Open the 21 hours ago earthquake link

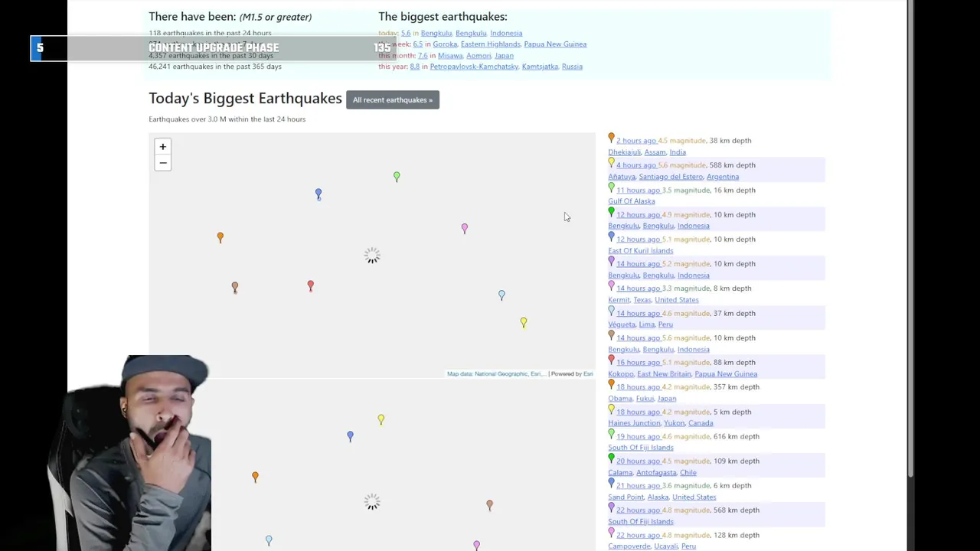tap(638, 486)
